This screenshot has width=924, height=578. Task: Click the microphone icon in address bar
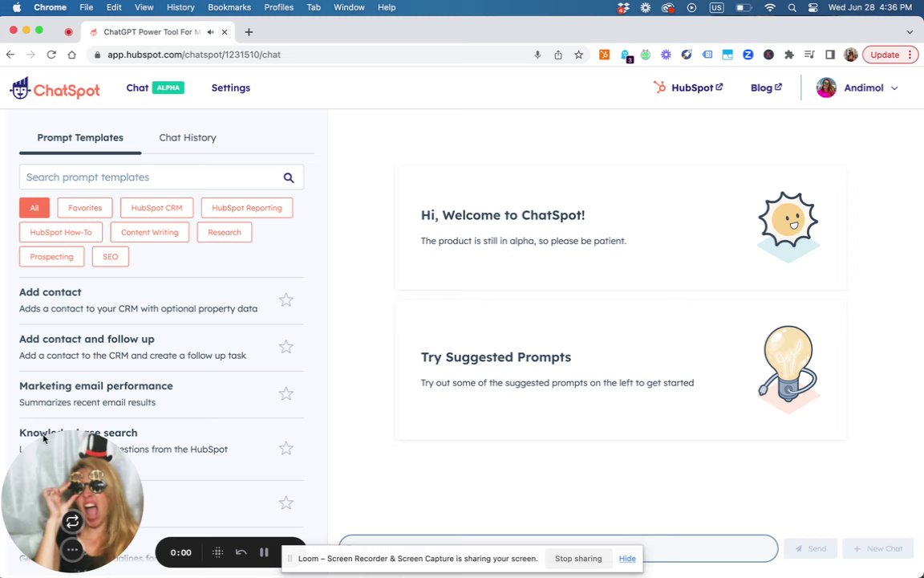(537, 55)
